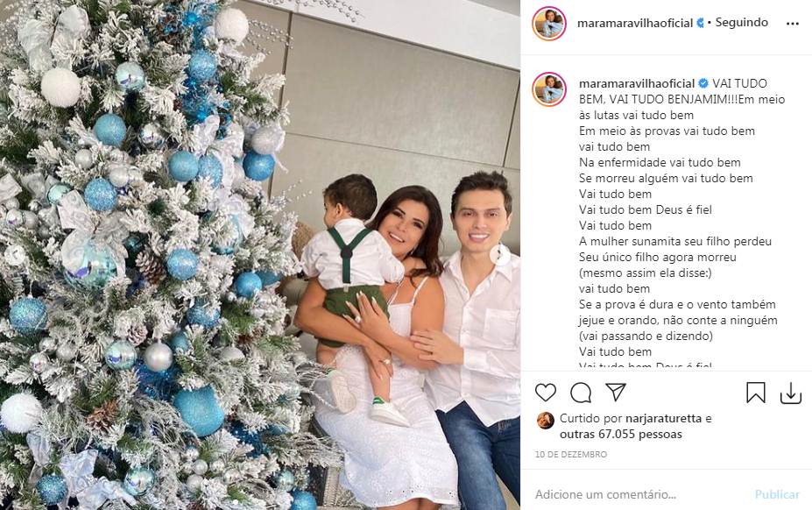812x510 pixels.
Task: Go to next photo with right arrow
Action: [501, 254]
